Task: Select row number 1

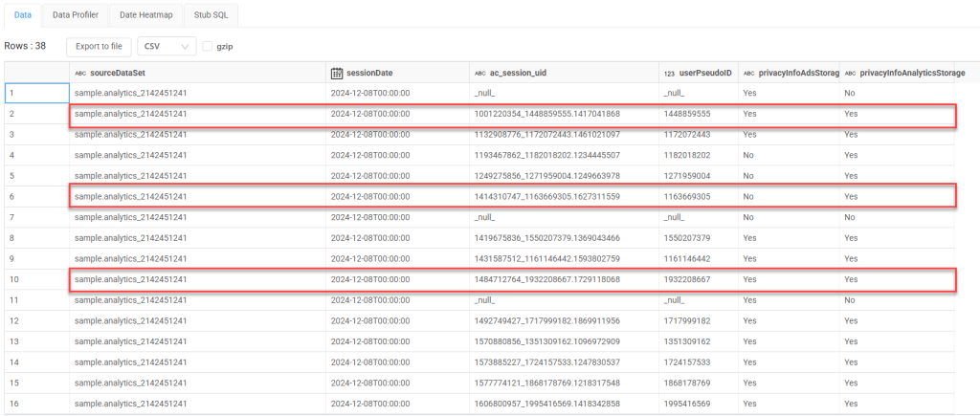Action: click(37, 93)
